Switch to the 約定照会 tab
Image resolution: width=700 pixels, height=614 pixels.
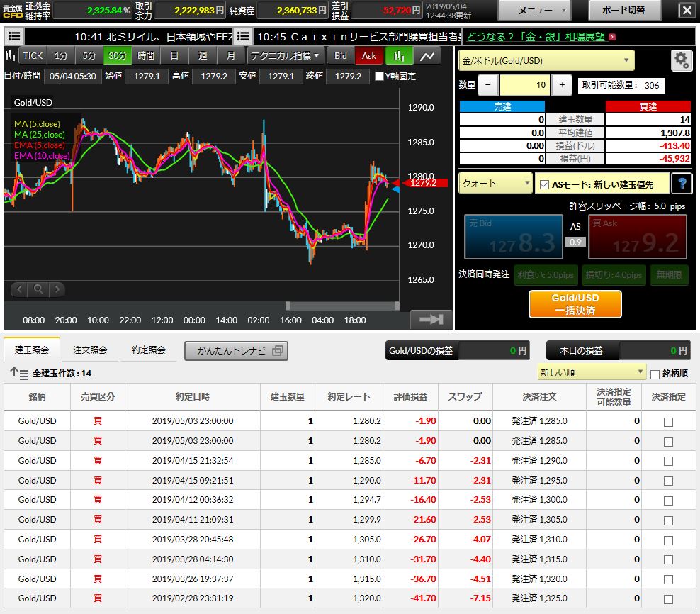pos(148,350)
